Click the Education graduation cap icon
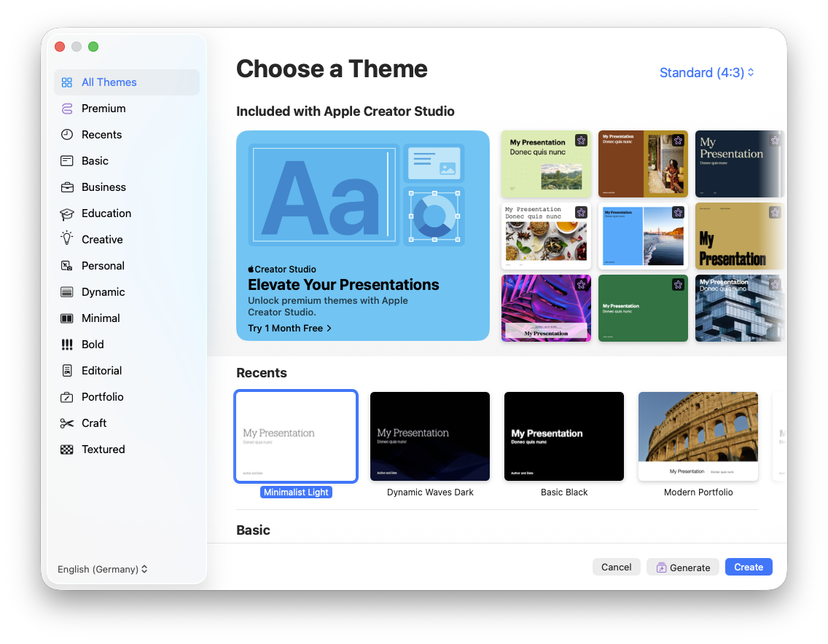Image resolution: width=828 pixels, height=644 pixels. point(66,213)
